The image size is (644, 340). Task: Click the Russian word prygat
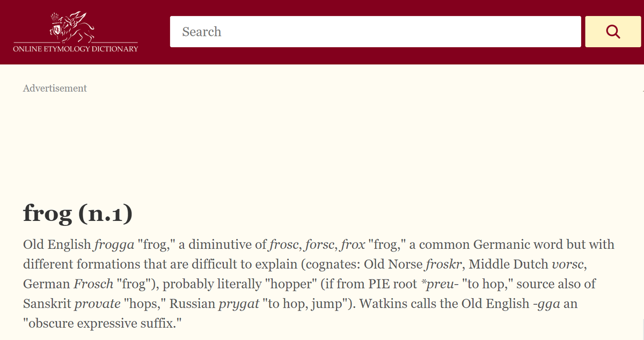point(238,303)
